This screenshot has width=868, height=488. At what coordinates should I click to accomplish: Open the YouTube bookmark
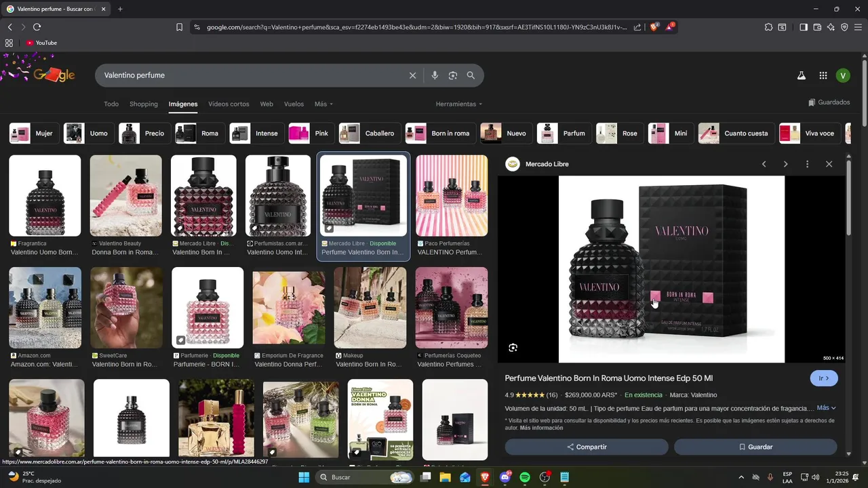(41, 43)
